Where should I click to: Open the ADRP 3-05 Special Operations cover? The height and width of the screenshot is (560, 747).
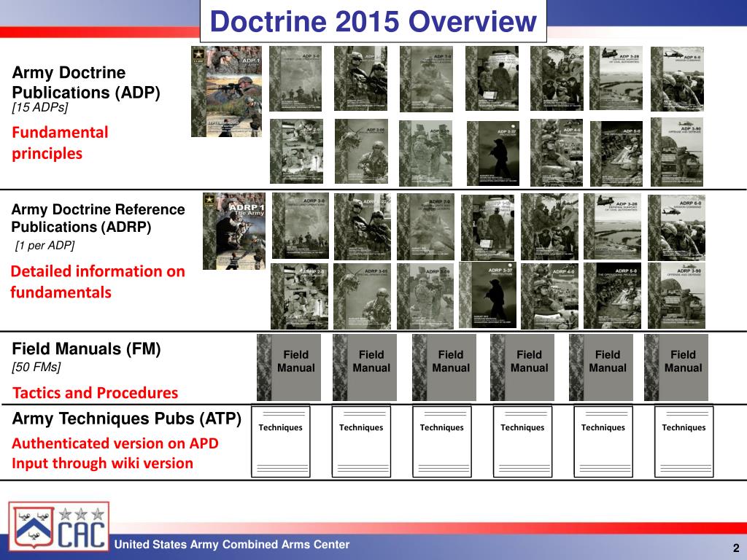click(362, 296)
